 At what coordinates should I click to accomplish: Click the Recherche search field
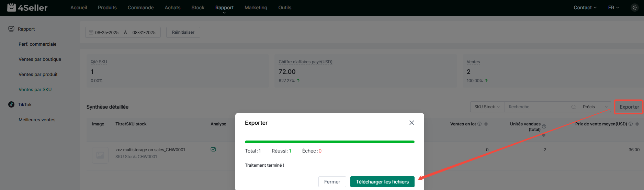click(x=538, y=107)
